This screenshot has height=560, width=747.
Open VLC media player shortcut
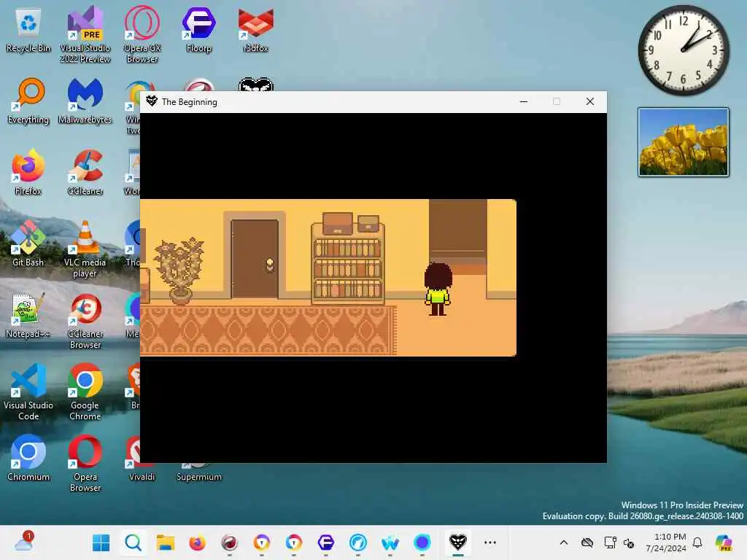pos(85,249)
